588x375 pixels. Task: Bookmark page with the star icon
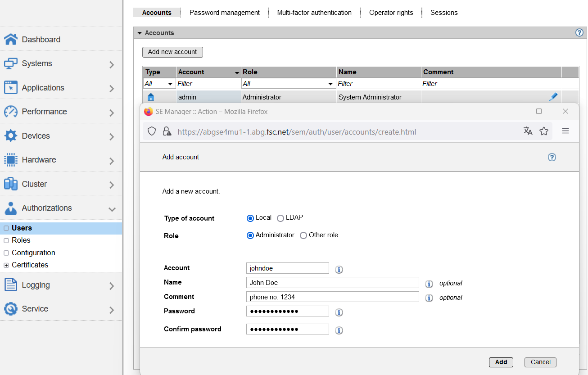click(544, 131)
